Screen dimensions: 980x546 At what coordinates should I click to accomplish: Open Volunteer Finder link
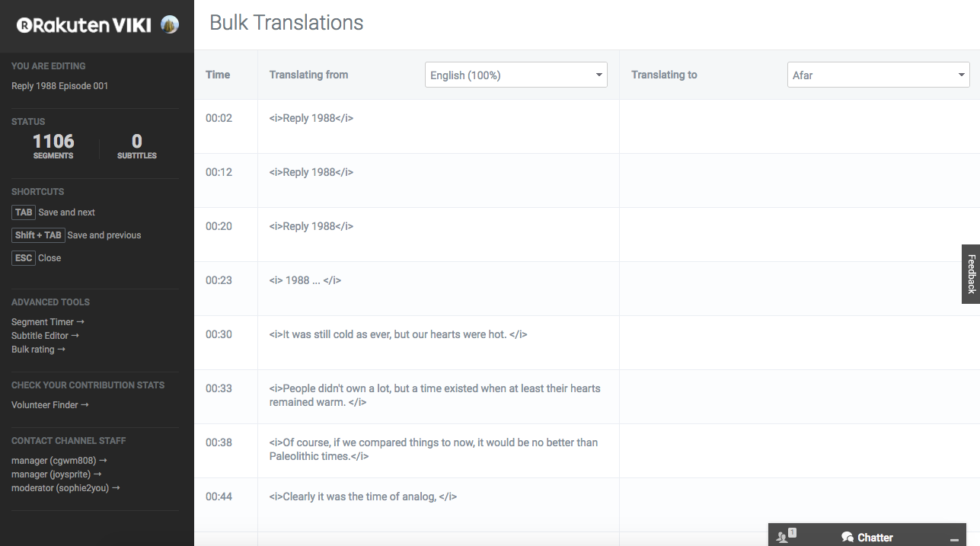(49, 405)
